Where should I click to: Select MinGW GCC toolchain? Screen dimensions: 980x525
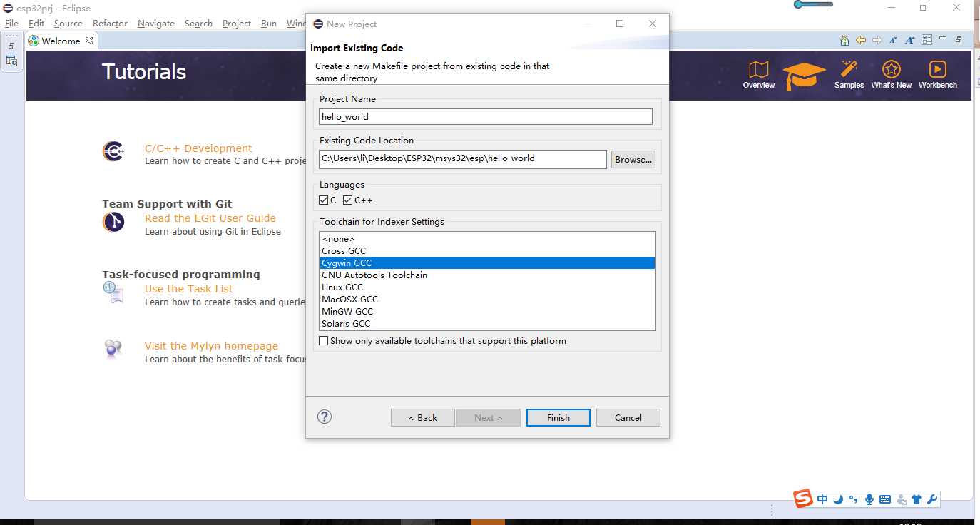(487, 312)
